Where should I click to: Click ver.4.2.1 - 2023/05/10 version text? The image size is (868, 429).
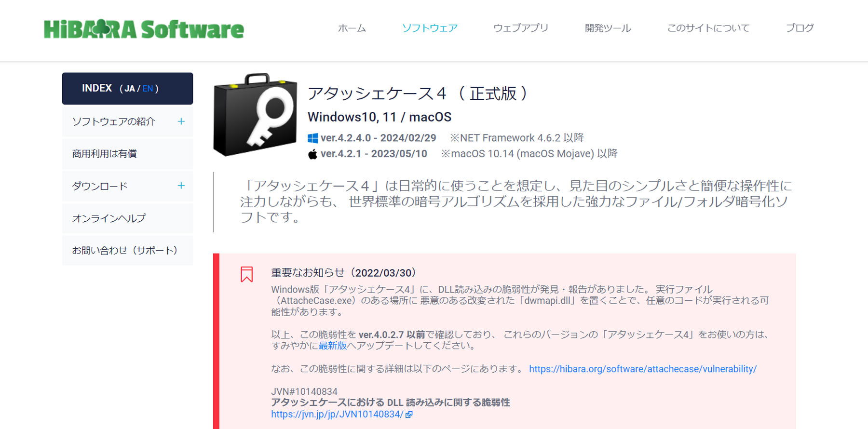(x=374, y=154)
